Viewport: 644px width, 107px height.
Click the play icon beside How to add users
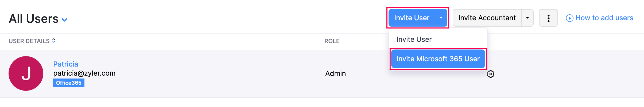coord(569,18)
